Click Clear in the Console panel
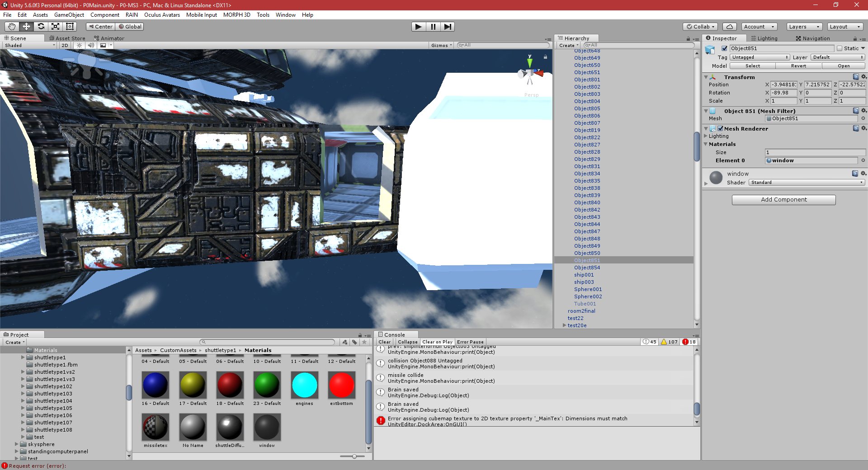This screenshot has width=868, height=470. tap(384, 342)
